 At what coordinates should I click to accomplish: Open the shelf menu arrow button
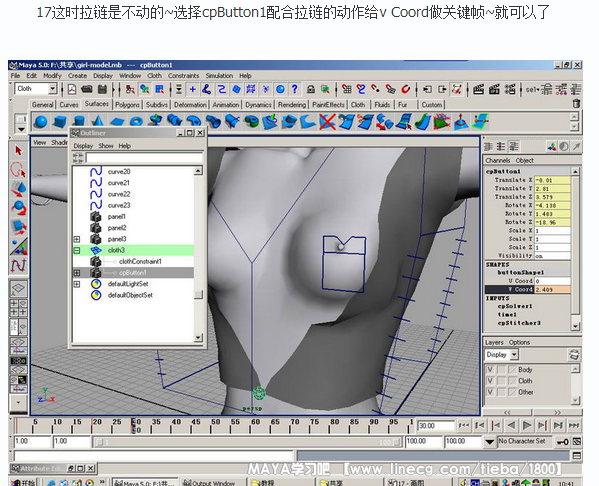click(21, 129)
